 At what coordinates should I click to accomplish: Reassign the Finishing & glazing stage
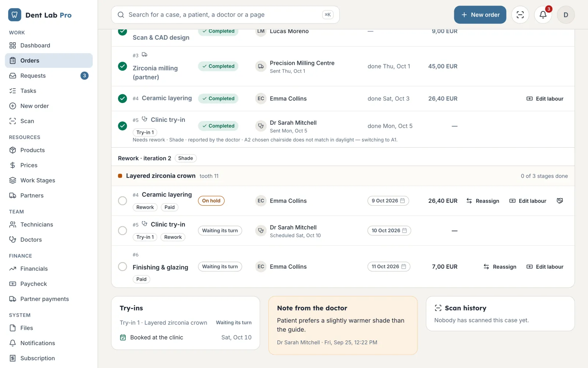(500, 266)
